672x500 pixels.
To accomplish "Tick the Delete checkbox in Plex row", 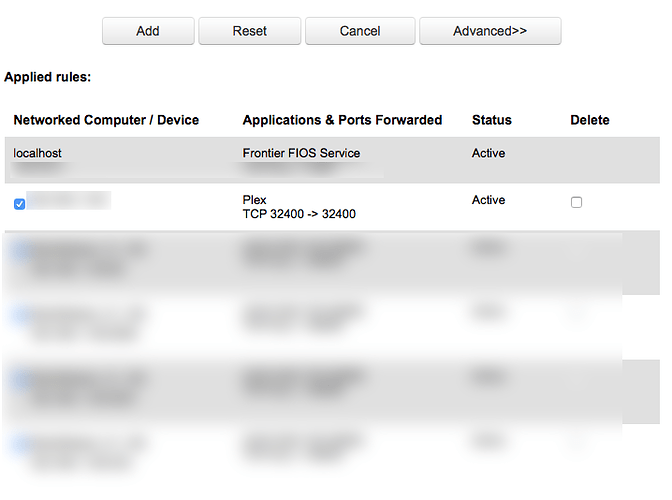I will point(576,202).
